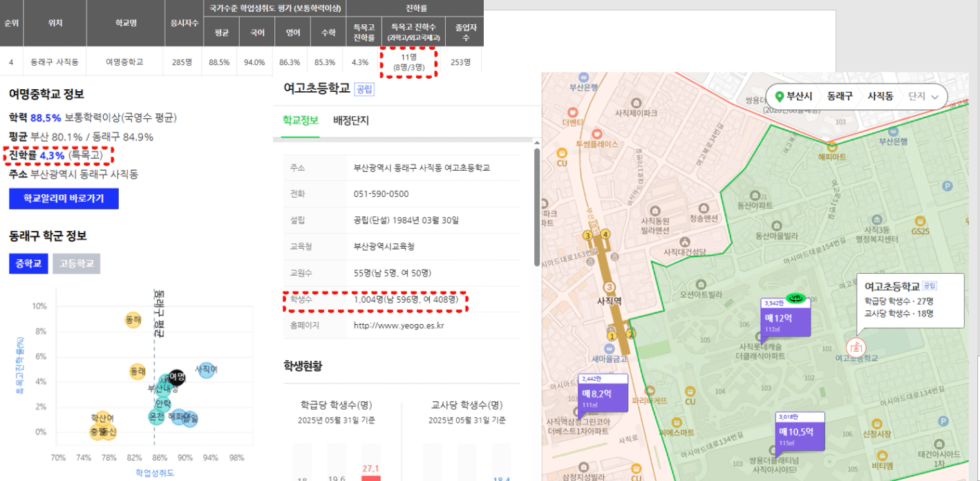The height and width of the screenshot is (481, 980).
Task: Select 동래구 in the map location breadcrumb
Action: click(840, 96)
